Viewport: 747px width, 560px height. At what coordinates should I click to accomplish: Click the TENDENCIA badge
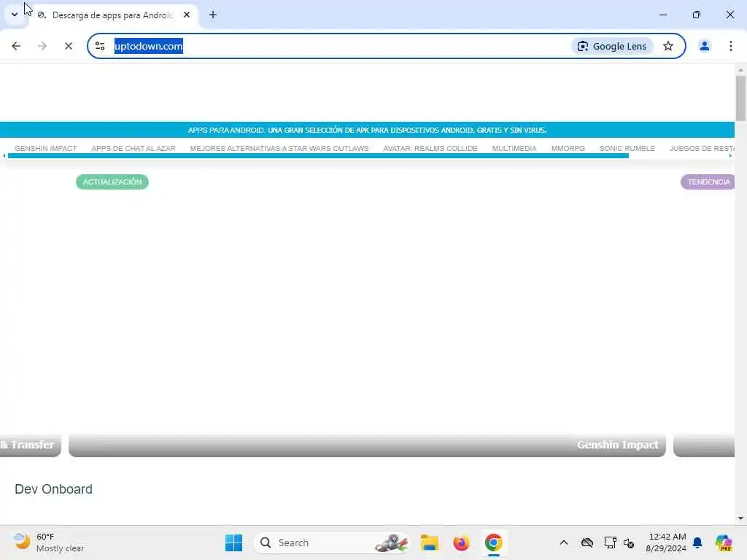tap(708, 182)
